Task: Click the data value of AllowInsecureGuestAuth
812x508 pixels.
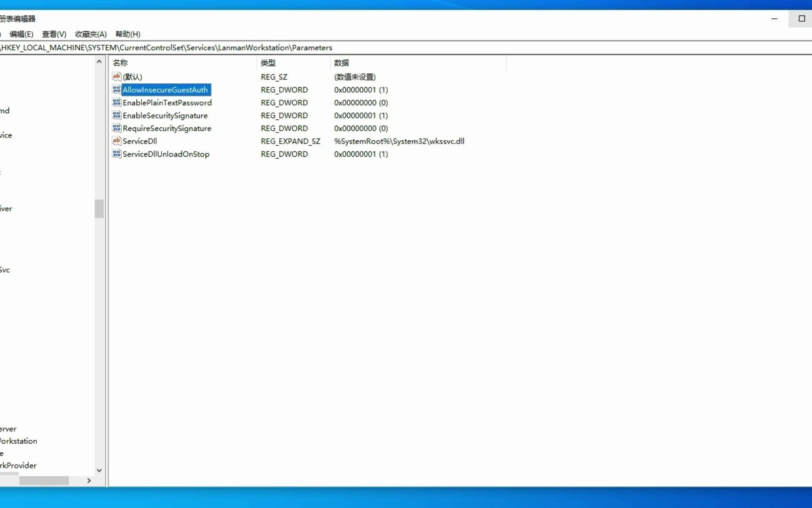Action: click(361, 90)
